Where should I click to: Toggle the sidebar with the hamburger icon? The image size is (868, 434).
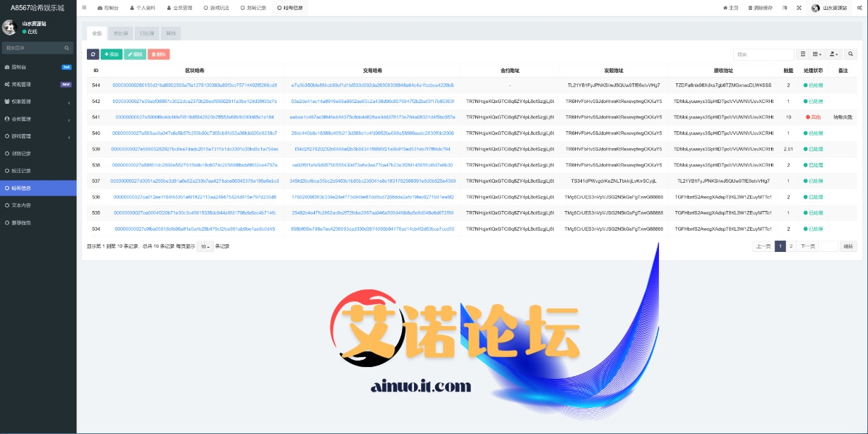(x=84, y=8)
